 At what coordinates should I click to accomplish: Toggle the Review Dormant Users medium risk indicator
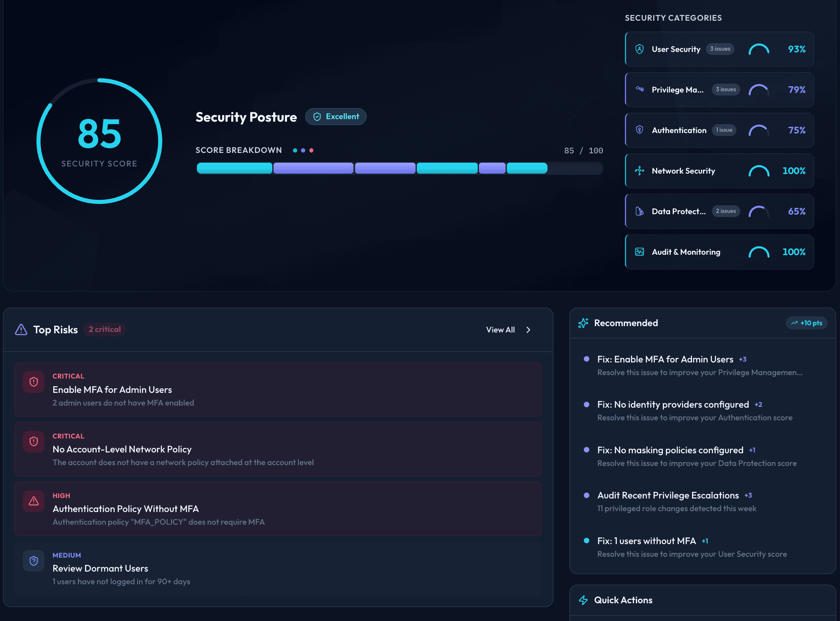(x=33, y=561)
